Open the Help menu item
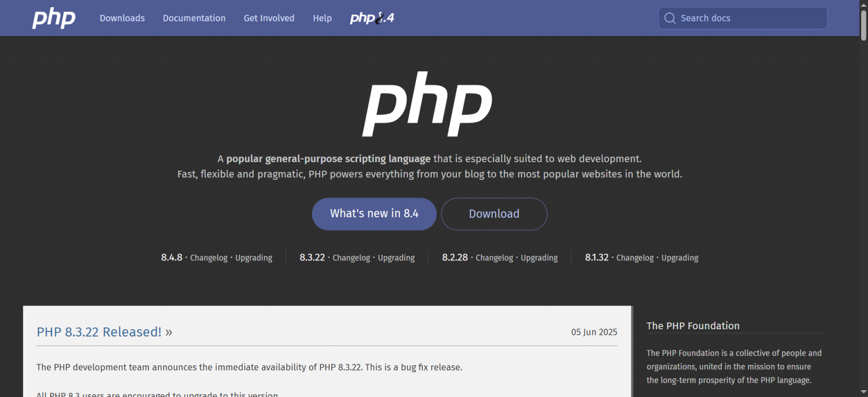Viewport: 868px width, 397px height. pos(322,18)
